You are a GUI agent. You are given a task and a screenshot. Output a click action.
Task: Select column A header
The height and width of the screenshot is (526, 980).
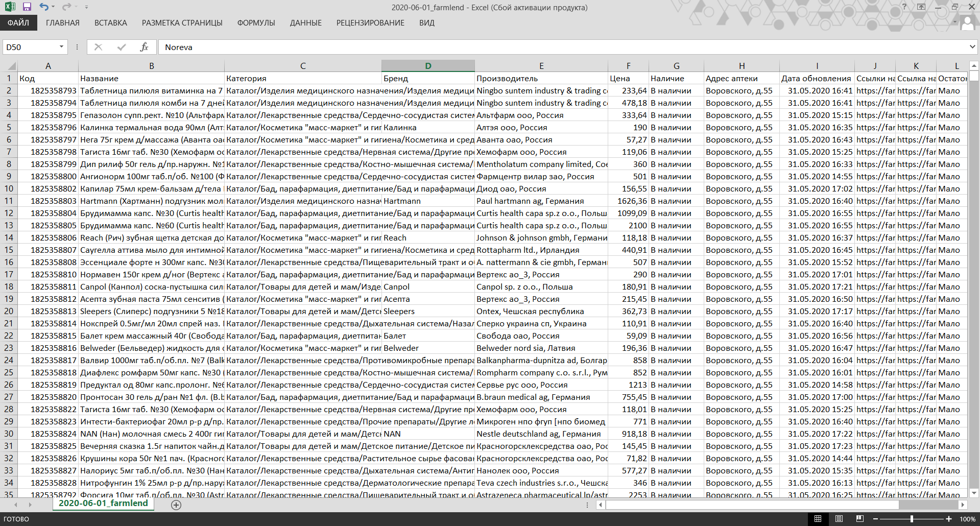48,66
